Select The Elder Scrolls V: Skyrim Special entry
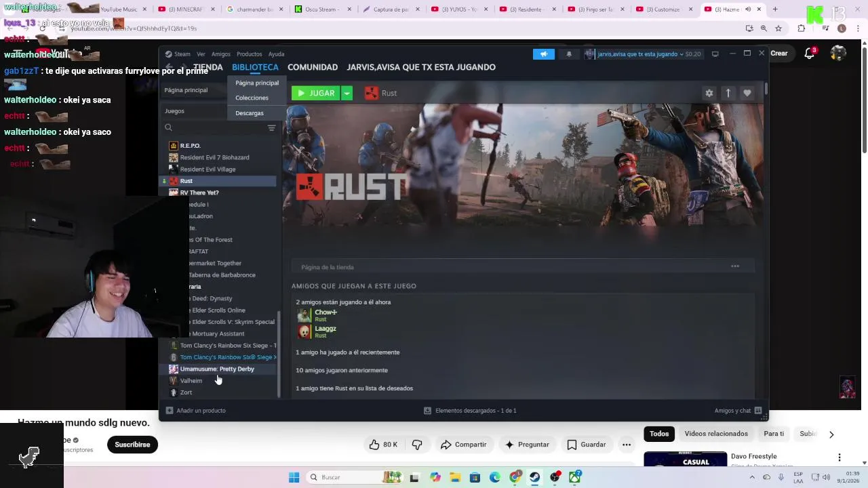 click(233, 322)
